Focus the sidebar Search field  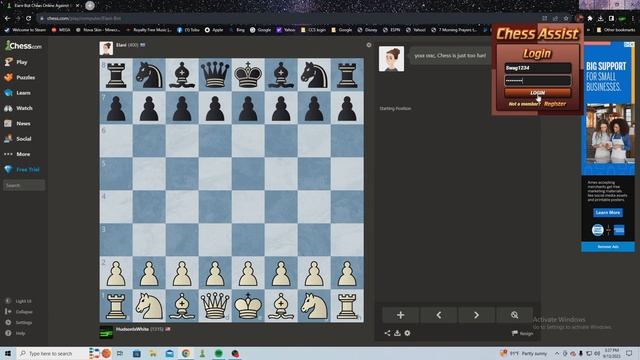(x=24, y=185)
